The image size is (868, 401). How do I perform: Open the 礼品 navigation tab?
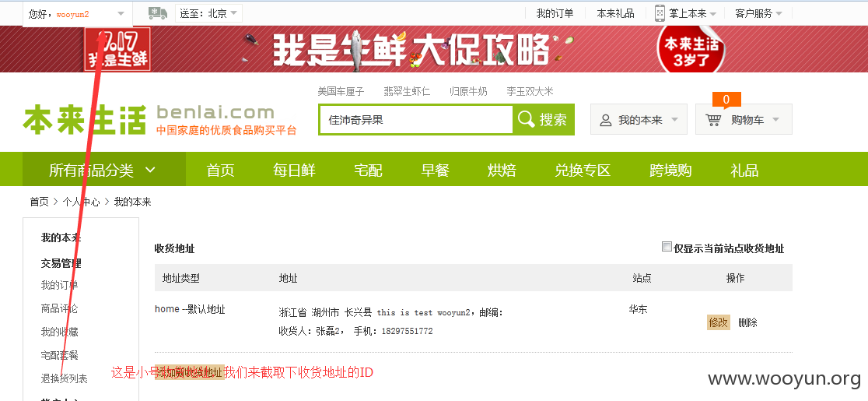click(x=744, y=170)
